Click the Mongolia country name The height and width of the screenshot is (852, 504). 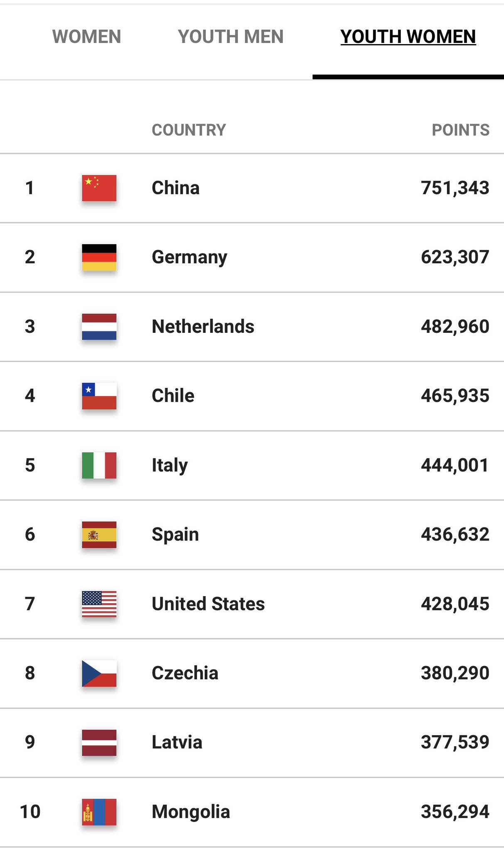pos(190,812)
